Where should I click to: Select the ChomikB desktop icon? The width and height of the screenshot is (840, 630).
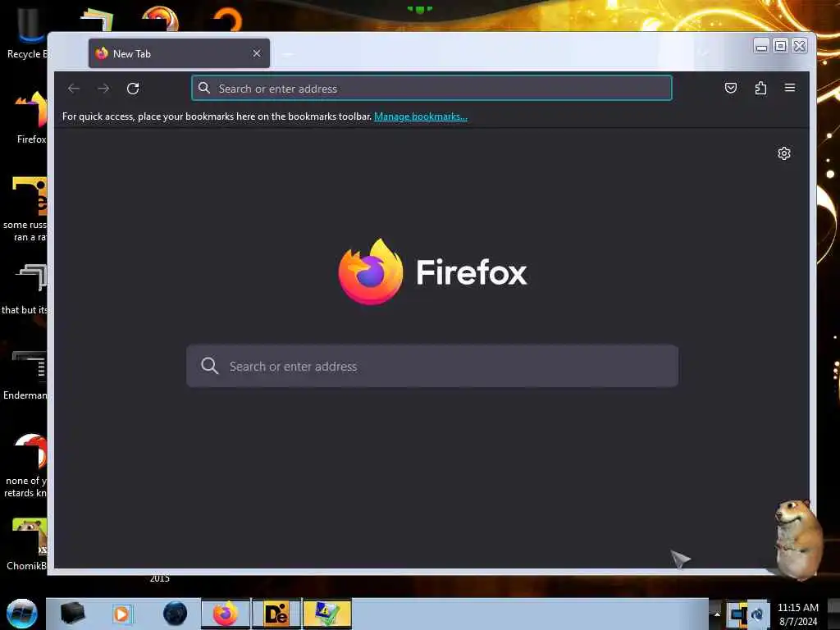click(27, 545)
